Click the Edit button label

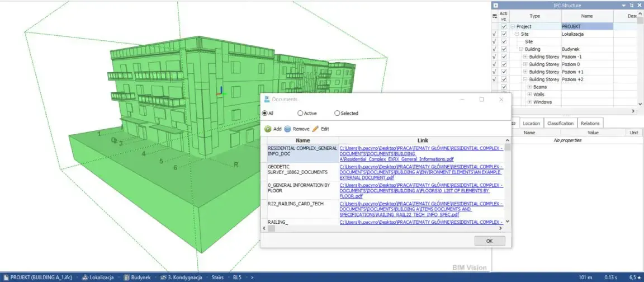(x=325, y=129)
